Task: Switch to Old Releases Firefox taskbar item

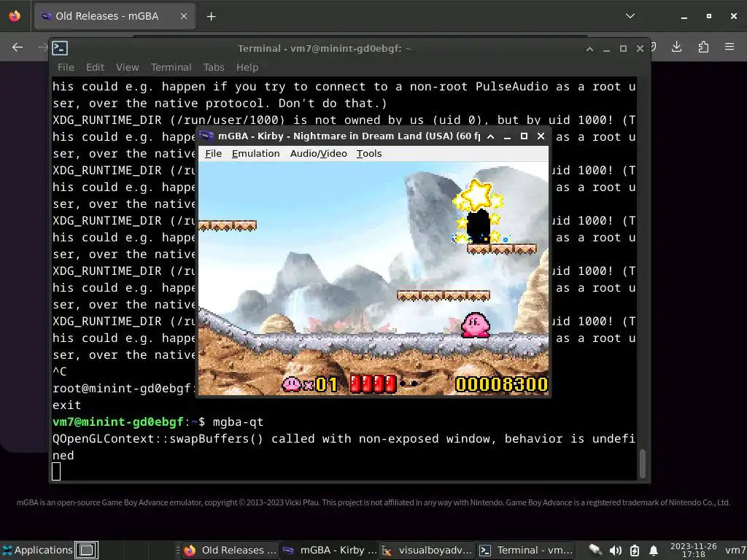Action: point(231,550)
